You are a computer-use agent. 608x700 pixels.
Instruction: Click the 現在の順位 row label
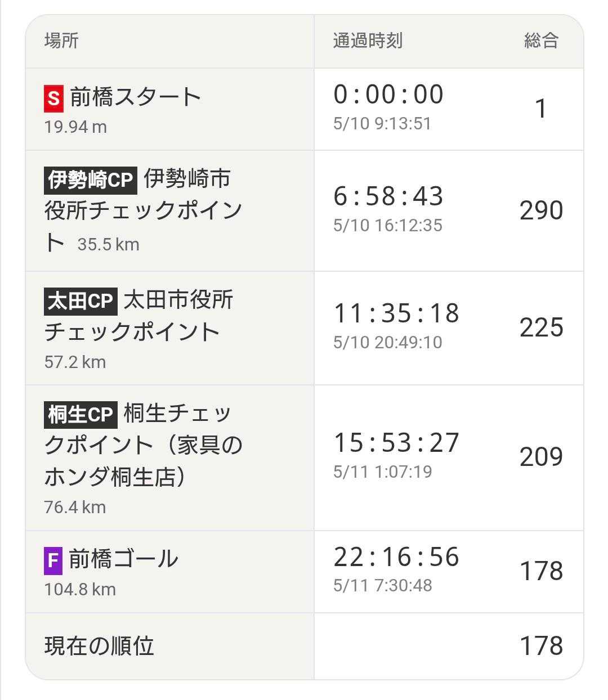click(99, 646)
